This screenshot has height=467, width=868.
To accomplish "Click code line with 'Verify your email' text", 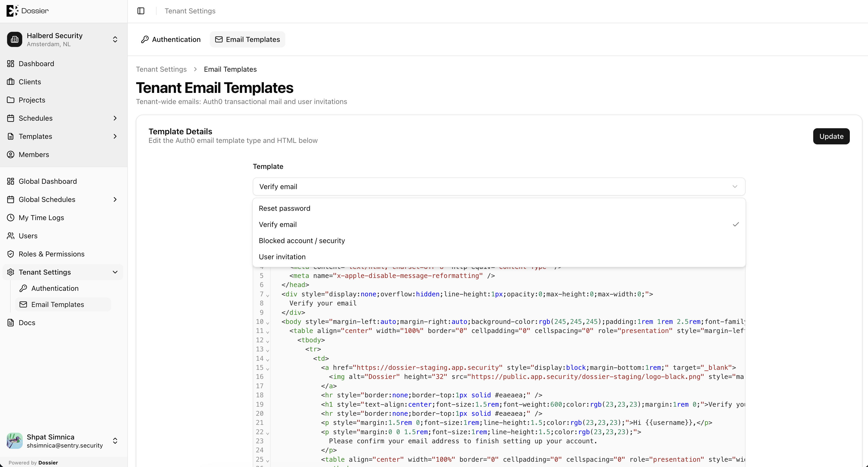I will coord(323,303).
